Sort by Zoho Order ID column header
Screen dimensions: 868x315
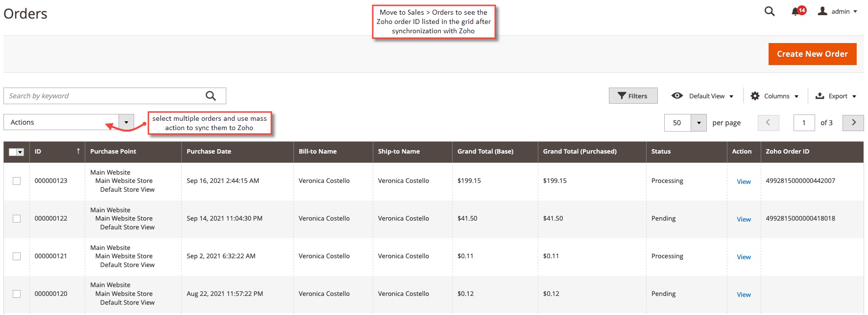812,152
